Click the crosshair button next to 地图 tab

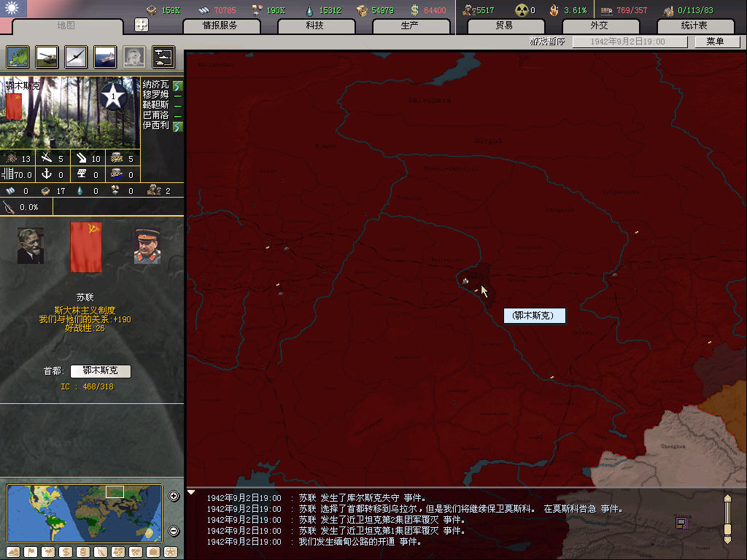142,25
